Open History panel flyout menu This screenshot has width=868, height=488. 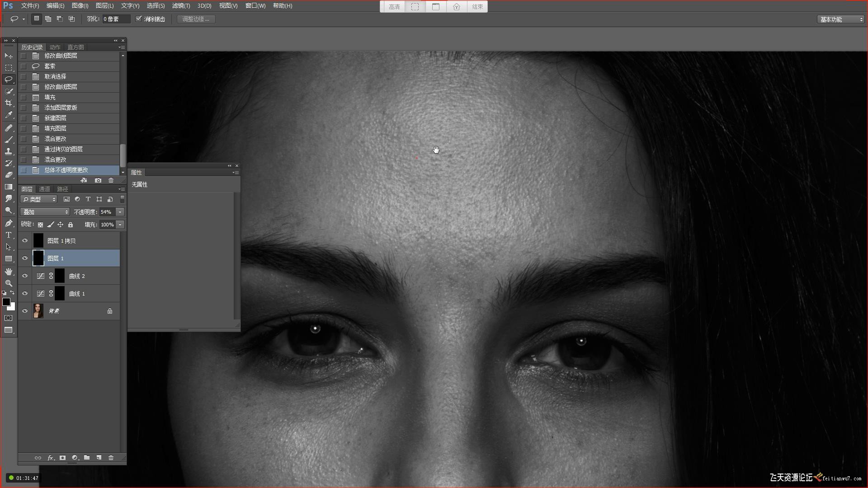click(122, 47)
